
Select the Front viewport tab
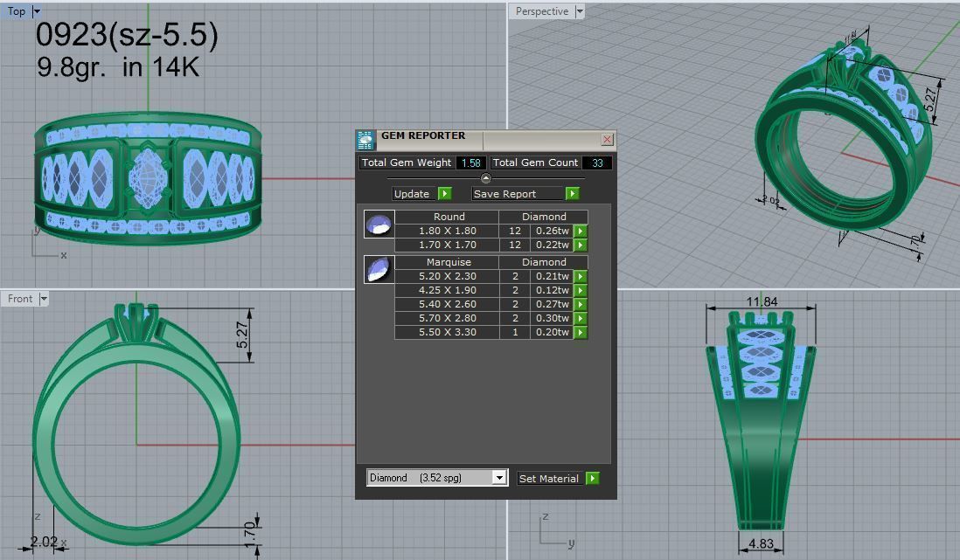[x=20, y=299]
